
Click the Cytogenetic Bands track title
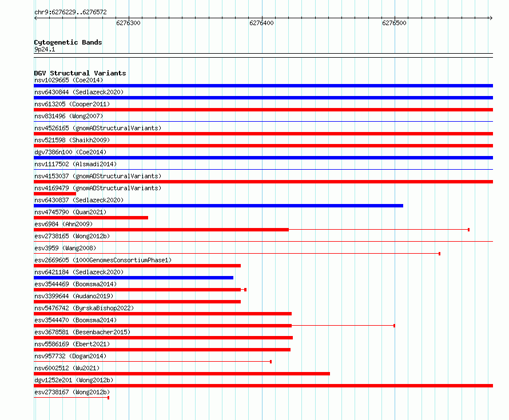[68, 42]
